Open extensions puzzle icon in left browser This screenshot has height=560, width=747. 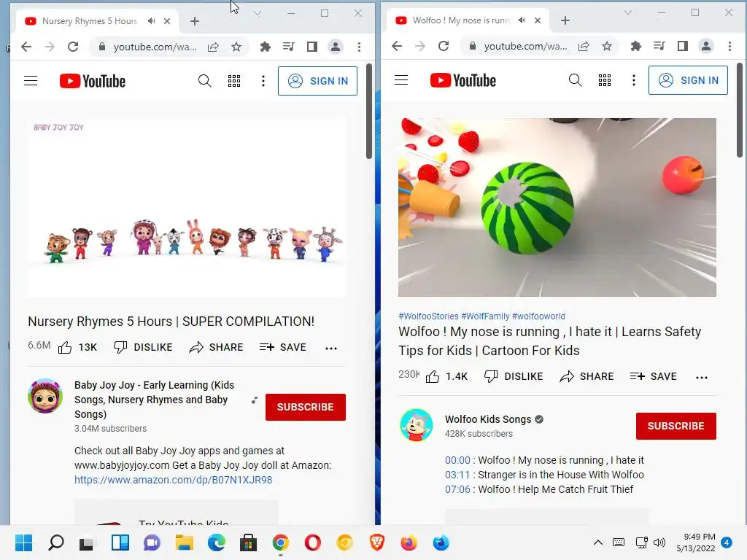pos(266,47)
